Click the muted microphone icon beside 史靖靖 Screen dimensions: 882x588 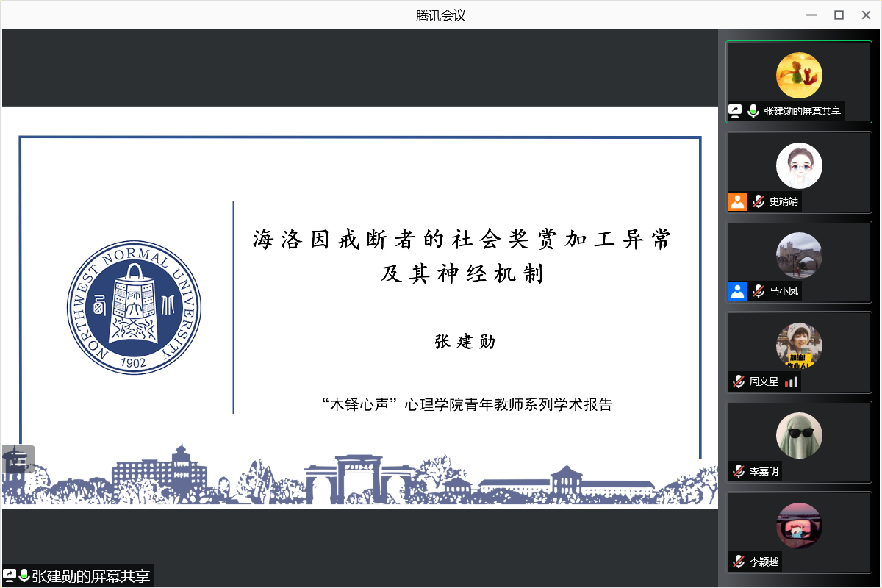click(x=758, y=201)
